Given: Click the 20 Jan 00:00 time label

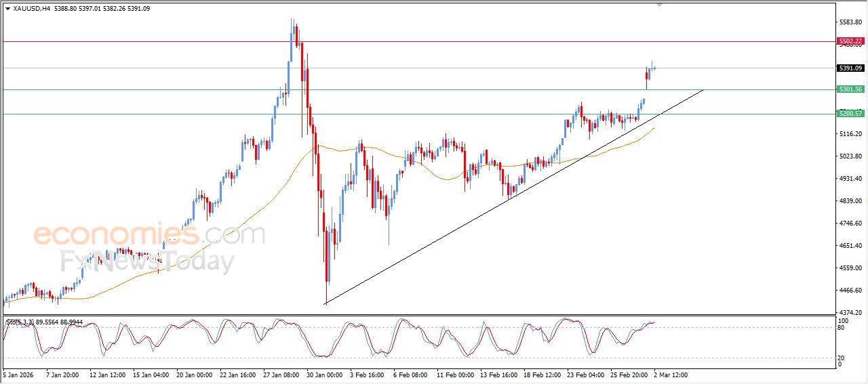Looking at the screenshot, I should [x=195, y=374].
